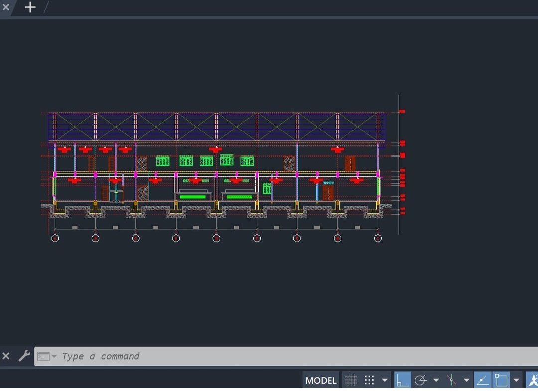Toggle drawing grid display
The width and height of the screenshot is (538, 392).
[x=351, y=380]
